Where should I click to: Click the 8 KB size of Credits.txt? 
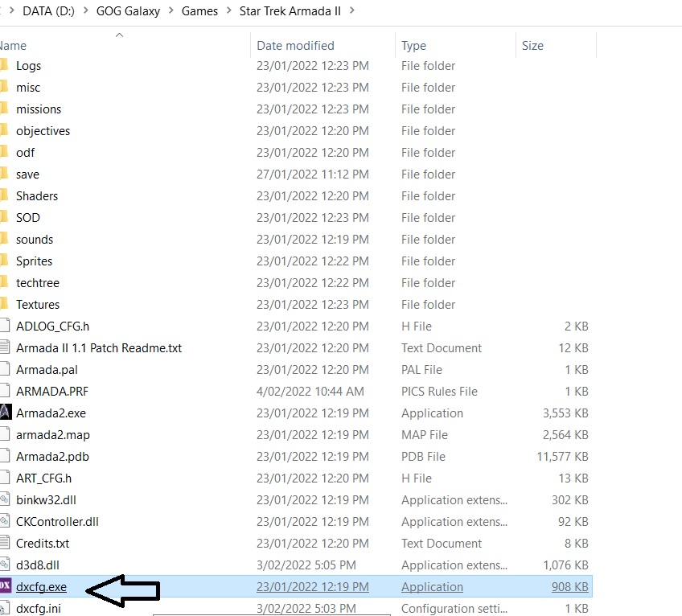click(x=577, y=544)
